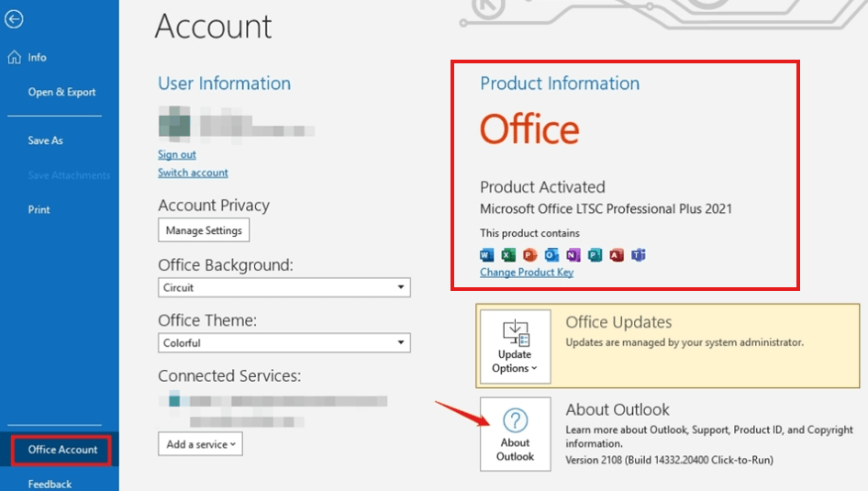Expand the Add a service menu
The image size is (868, 491).
point(200,444)
